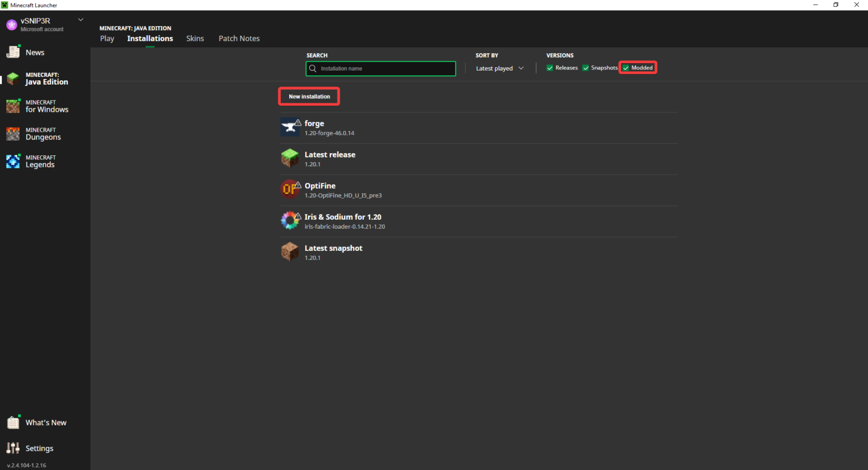Image resolution: width=868 pixels, height=470 pixels.
Task: Open the What's New clipboard icon
Action: click(13, 423)
